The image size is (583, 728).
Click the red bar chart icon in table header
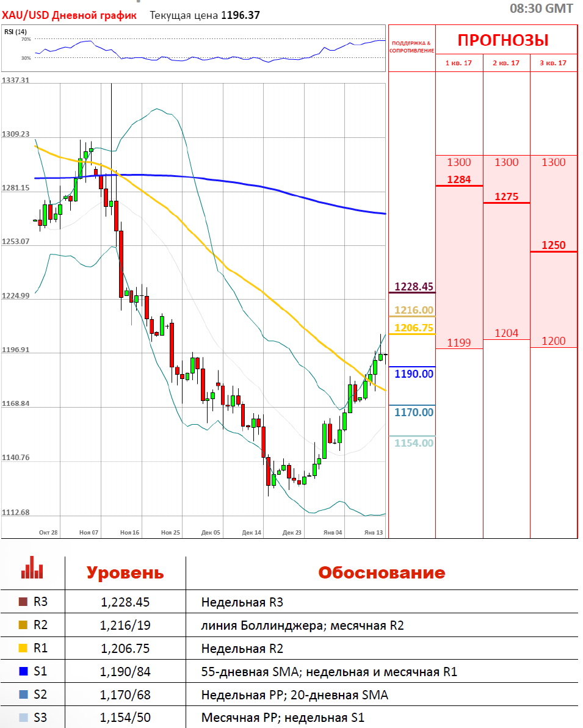32,568
